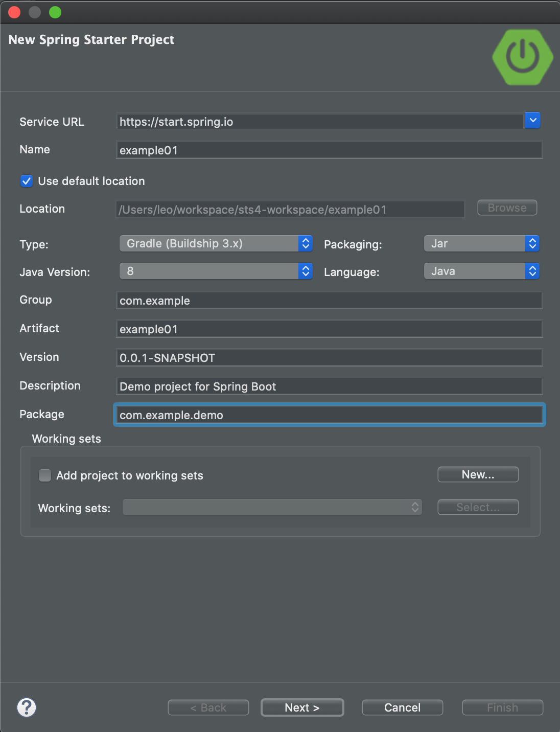Click the Java Version: label
Screen dimensions: 560x732
pos(55,272)
